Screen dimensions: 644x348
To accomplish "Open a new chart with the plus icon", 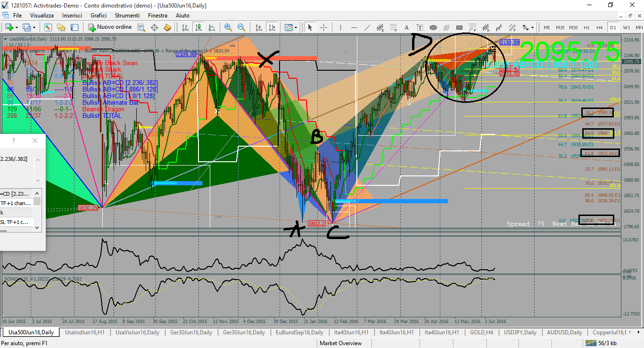I will (x=9, y=27).
